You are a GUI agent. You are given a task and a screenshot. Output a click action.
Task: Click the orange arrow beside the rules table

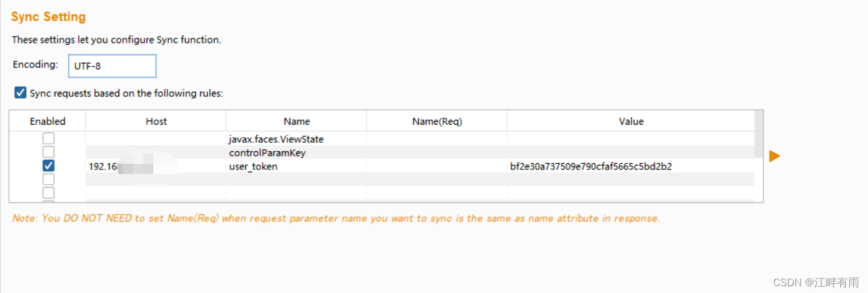775,156
